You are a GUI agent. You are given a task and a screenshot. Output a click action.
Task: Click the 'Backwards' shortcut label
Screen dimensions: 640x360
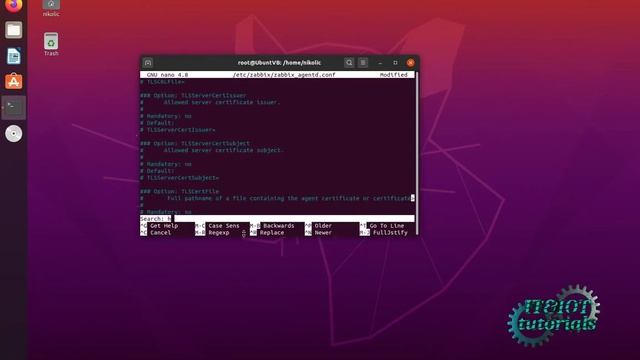click(278, 226)
